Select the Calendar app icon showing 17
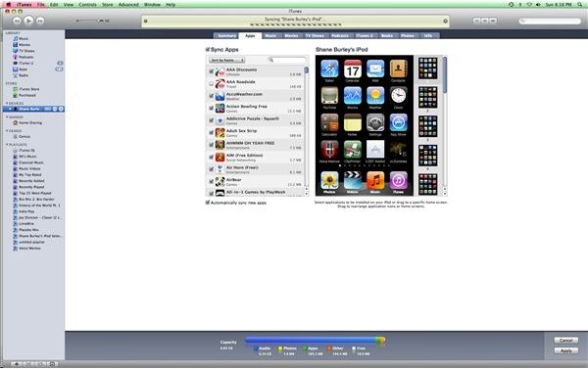 coord(353,69)
